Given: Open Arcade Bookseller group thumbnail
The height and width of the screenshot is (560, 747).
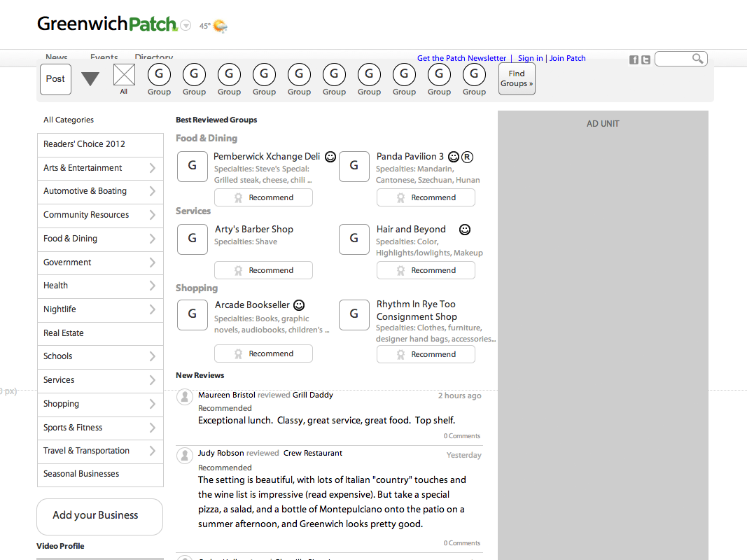Looking at the screenshot, I should (x=193, y=315).
